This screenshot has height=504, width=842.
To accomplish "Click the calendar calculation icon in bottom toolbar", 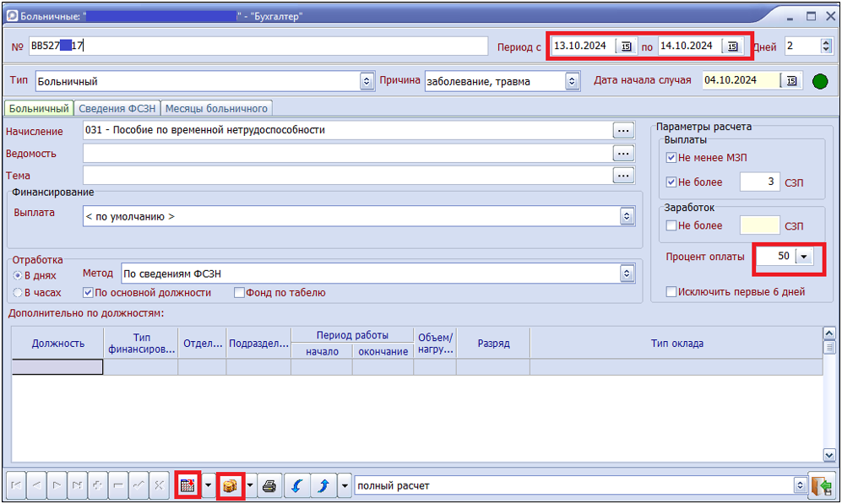I will point(187,486).
